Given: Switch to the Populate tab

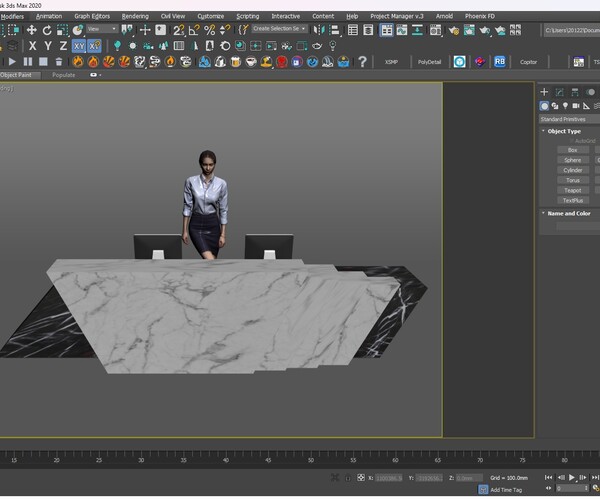Looking at the screenshot, I should 64,75.
